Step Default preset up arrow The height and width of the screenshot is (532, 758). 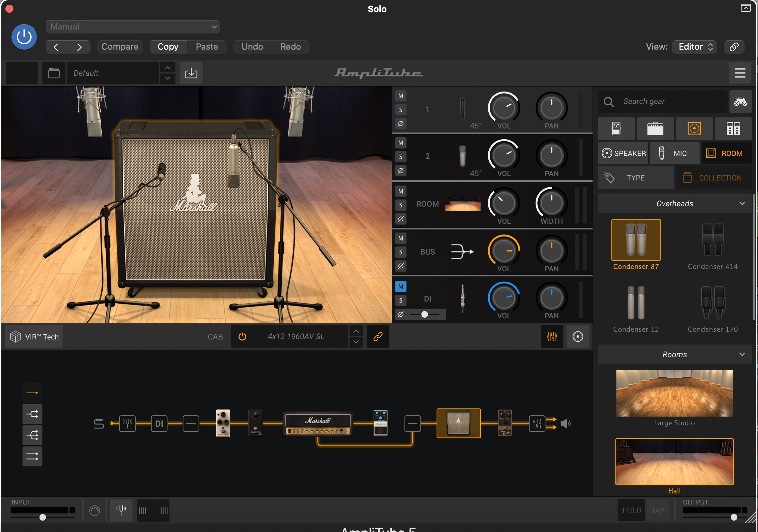pos(168,67)
